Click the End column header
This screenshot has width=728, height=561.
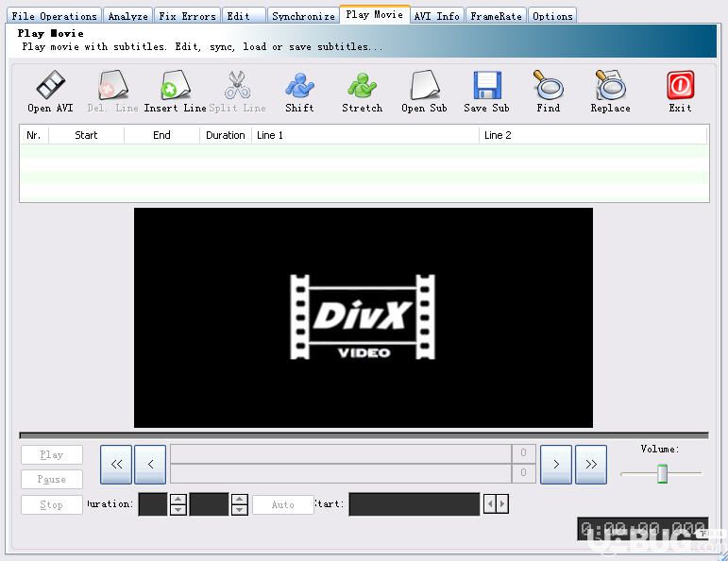[161, 135]
